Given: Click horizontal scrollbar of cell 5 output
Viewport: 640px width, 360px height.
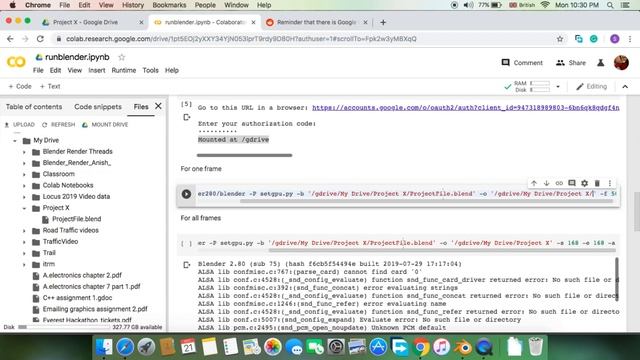Looking at the screenshot, I should (244, 155).
